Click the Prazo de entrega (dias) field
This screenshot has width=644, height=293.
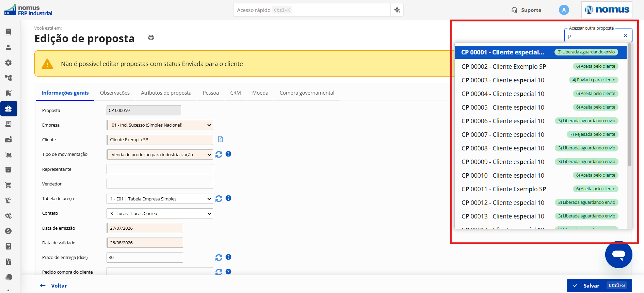[x=145, y=258]
